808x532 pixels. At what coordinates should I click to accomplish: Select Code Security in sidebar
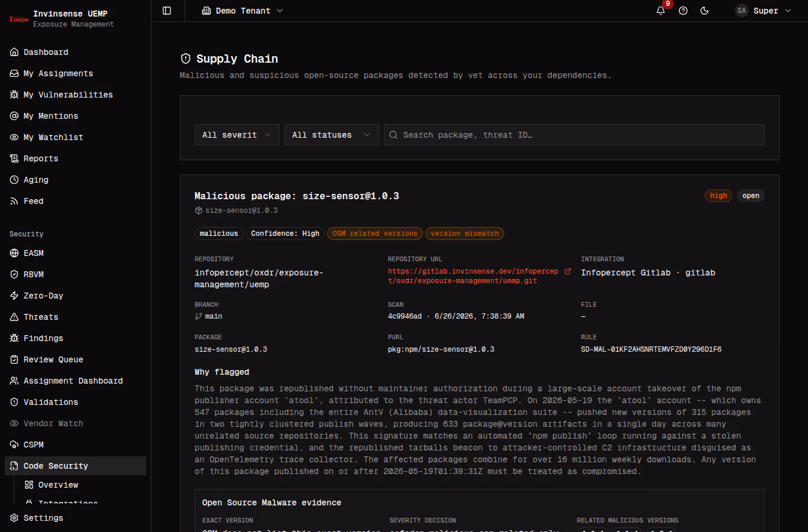(75, 466)
